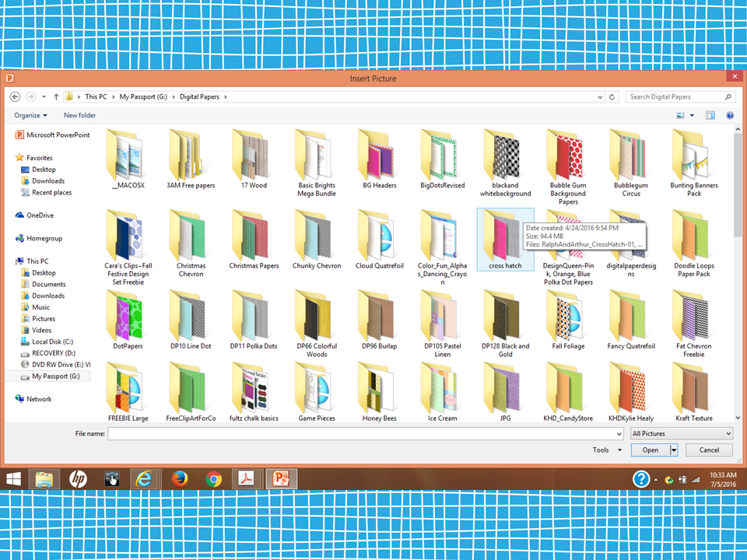Cancel the Insert Picture dialog
The height and width of the screenshot is (560, 747).
coord(707,450)
